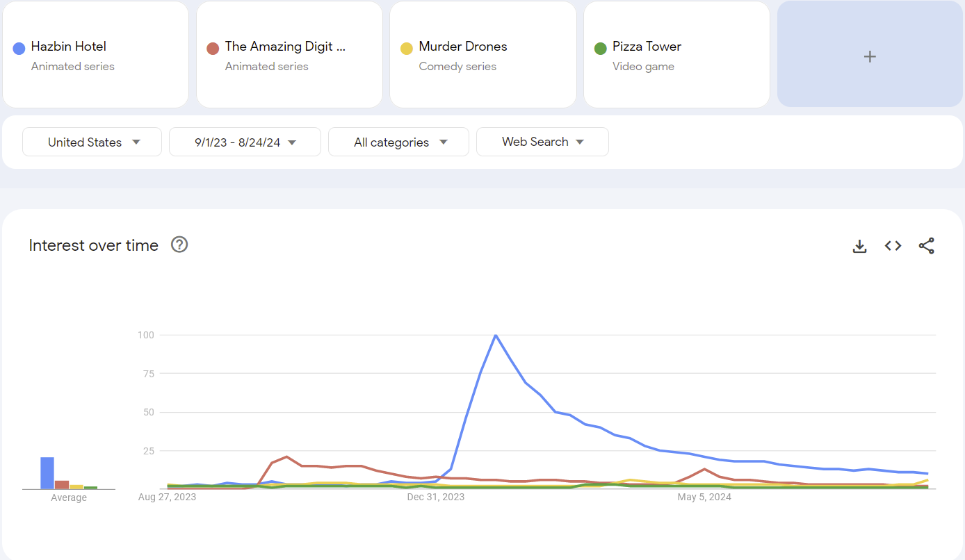Change the Web Search type dropdown
The image size is (965, 560).
click(542, 142)
